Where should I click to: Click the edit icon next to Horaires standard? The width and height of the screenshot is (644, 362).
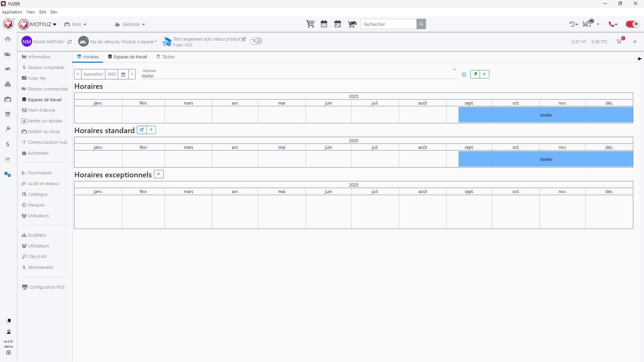click(142, 130)
